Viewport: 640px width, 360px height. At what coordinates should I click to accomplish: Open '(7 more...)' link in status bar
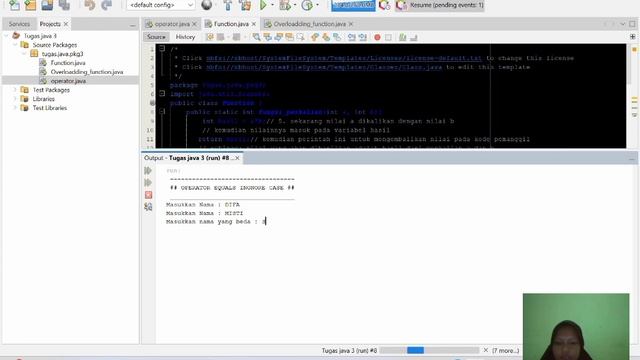505,350
